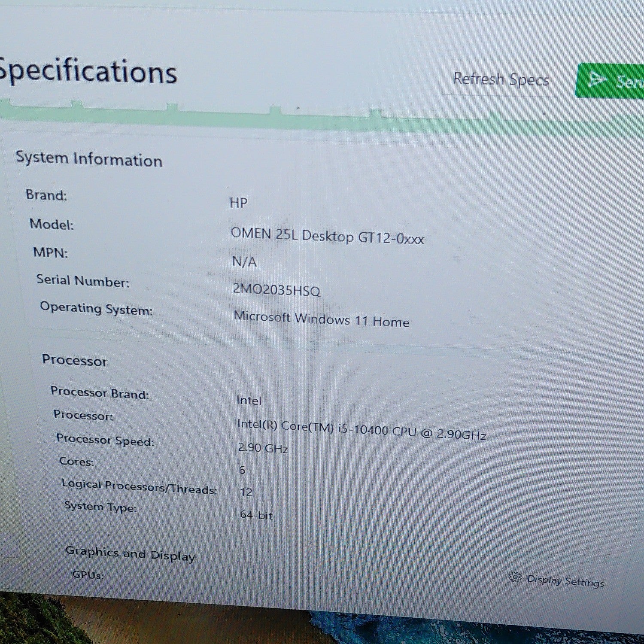Click processor speed value 2.90 GHz
The height and width of the screenshot is (644, 644).
263,448
